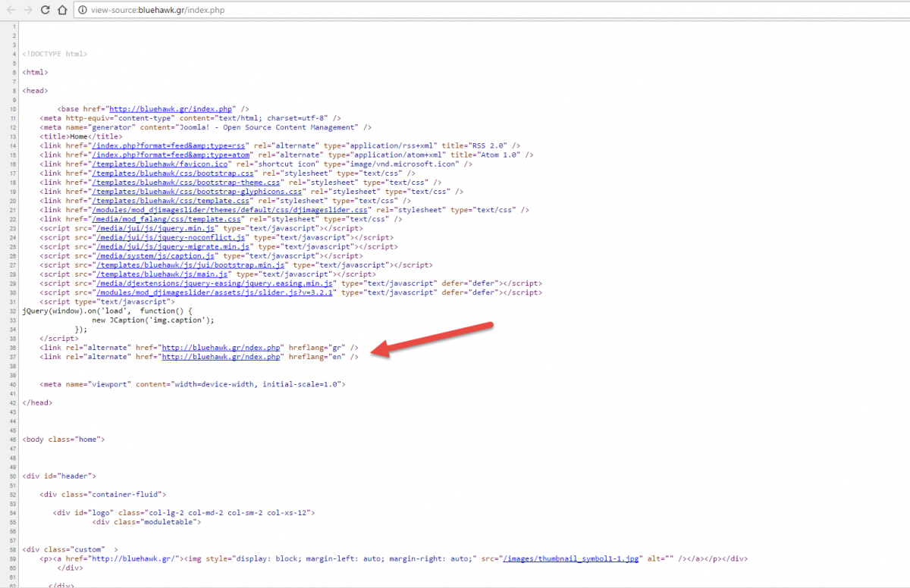The height and width of the screenshot is (588, 910).
Task: Open the alternate link with hreflang "en"
Action: 222,355
